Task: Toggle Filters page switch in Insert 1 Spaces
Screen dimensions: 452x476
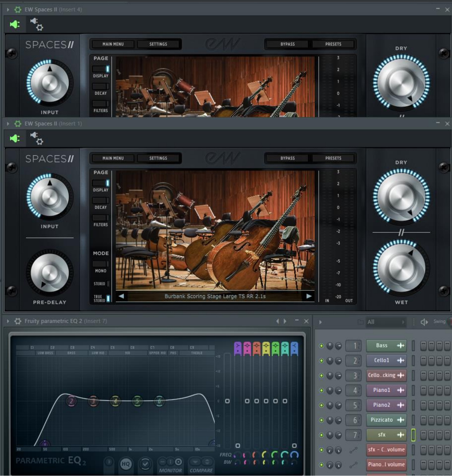Action: click(x=101, y=218)
